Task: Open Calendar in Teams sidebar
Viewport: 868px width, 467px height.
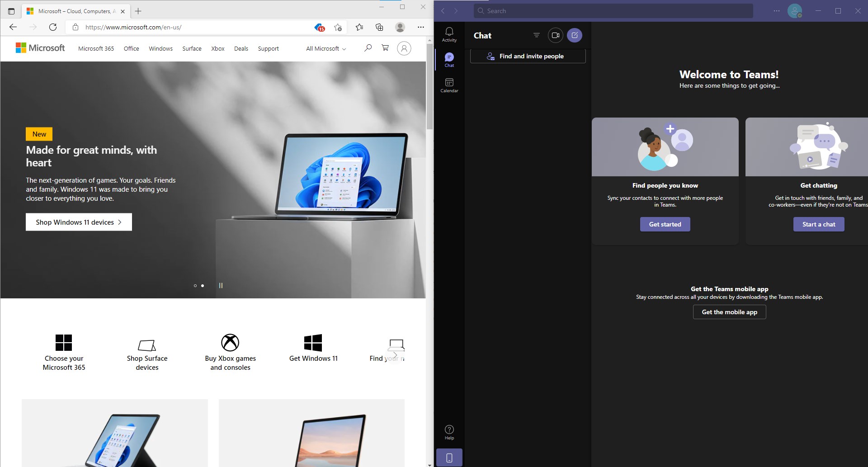Action: [x=449, y=85]
